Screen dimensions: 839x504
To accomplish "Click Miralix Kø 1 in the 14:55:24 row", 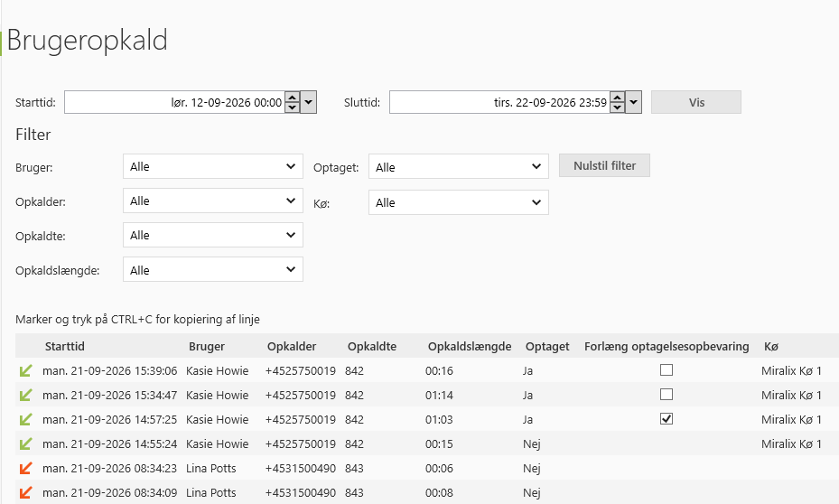I will [791, 444].
